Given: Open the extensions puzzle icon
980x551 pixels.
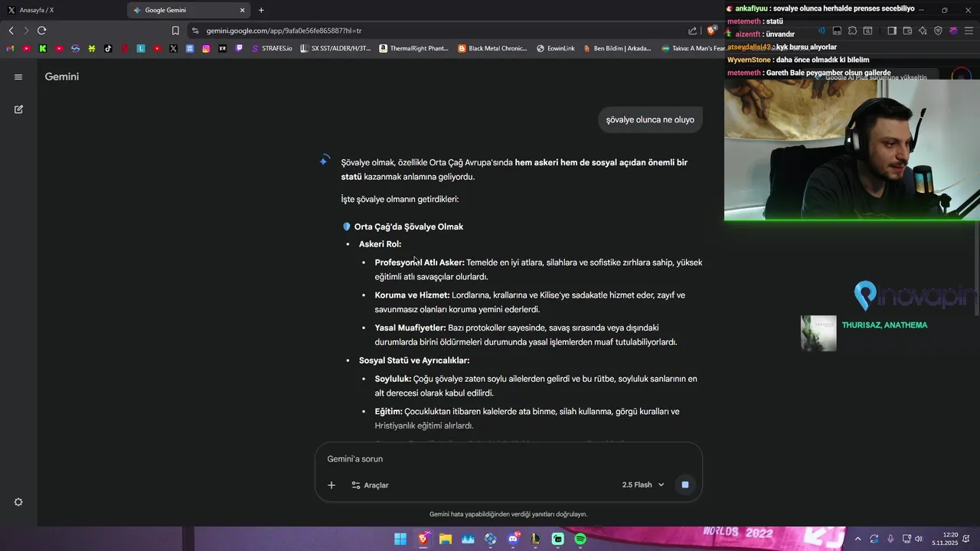Looking at the screenshot, I should (852, 31).
